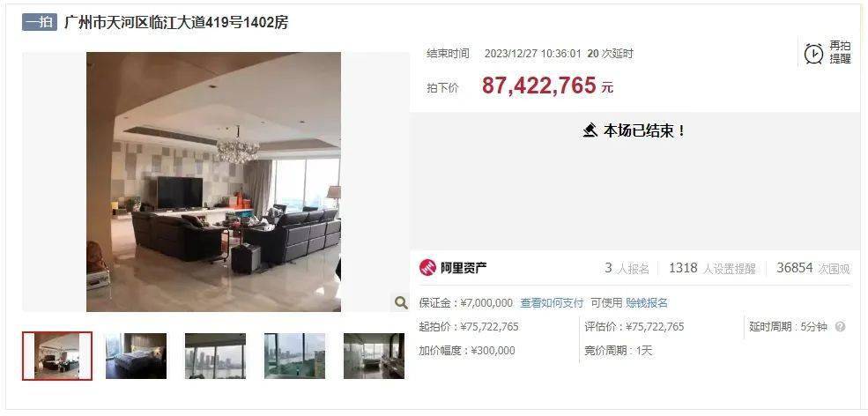Click the magnifier zoom icon on photo
This screenshot has width=868, height=416.
401,302
